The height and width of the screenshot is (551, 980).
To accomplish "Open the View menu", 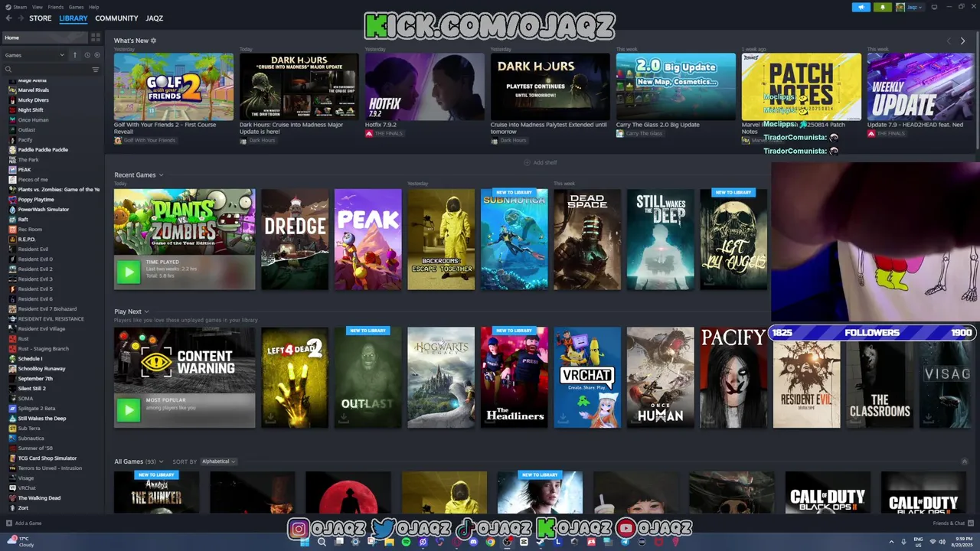I will (37, 7).
